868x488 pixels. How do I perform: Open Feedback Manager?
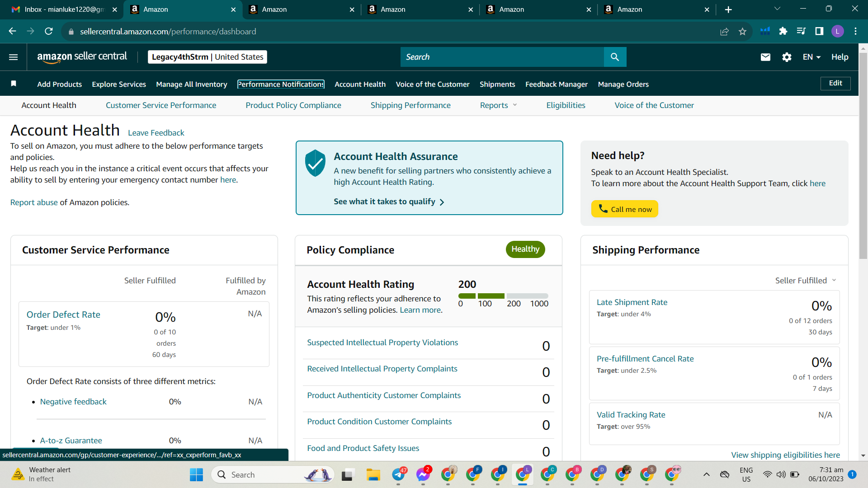pos(557,84)
